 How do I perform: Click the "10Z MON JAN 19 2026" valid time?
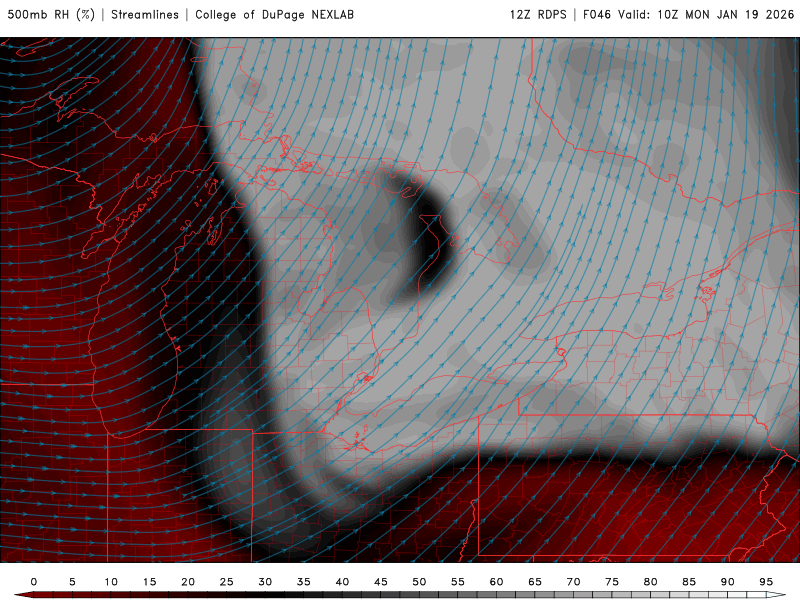(726, 15)
